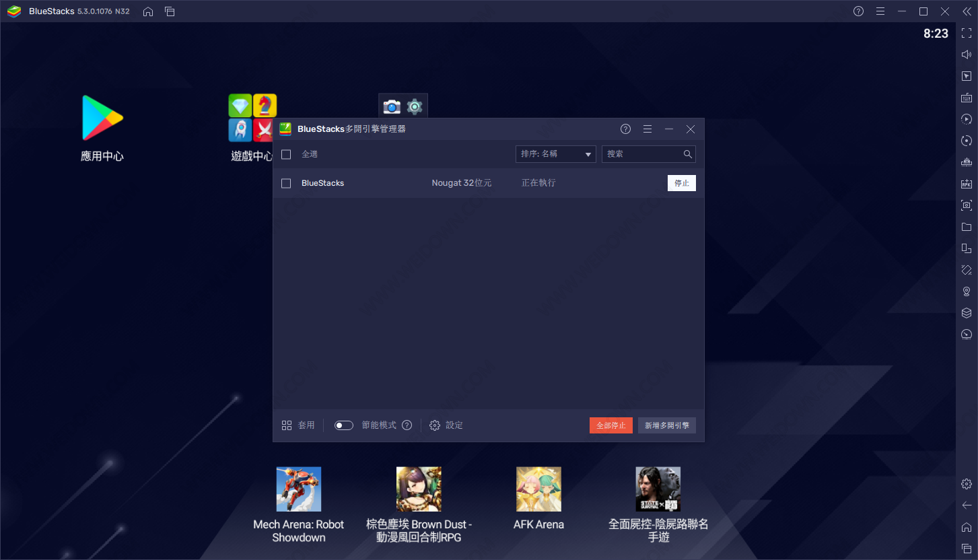Click the 搜索 search field
The width and height of the screenshot is (978, 560).
tap(649, 154)
